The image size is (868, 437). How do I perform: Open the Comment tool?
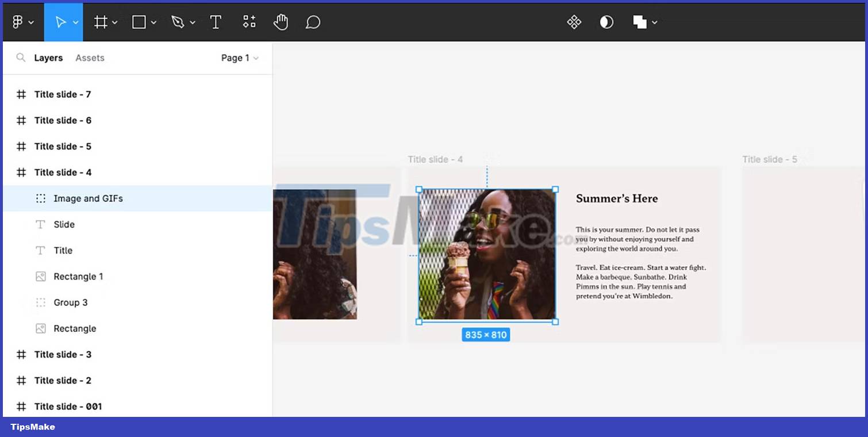pyautogui.click(x=313, y=22)
